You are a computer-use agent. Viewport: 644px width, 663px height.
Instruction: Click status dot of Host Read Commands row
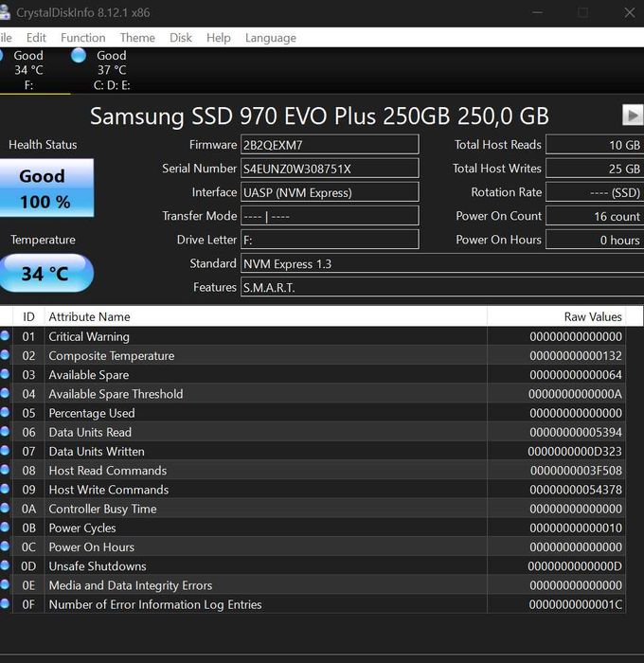pyautogui.click(x=5, y=470)
